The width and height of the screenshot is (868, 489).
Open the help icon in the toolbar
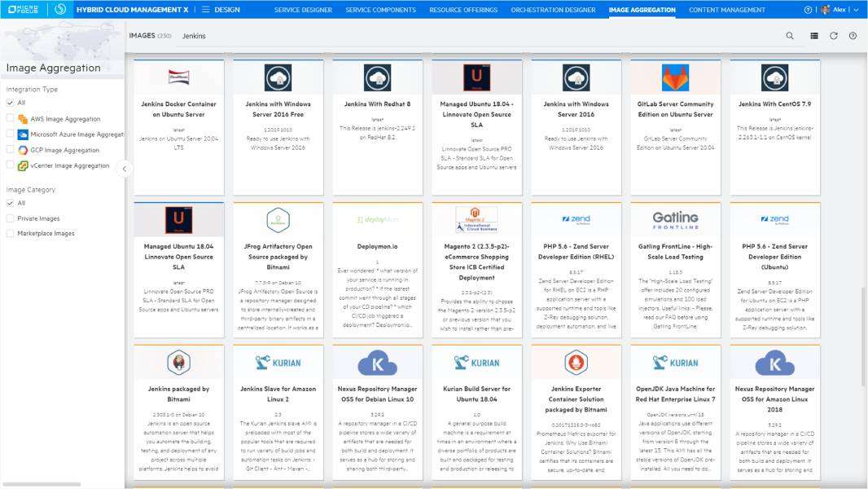(852, 36)
